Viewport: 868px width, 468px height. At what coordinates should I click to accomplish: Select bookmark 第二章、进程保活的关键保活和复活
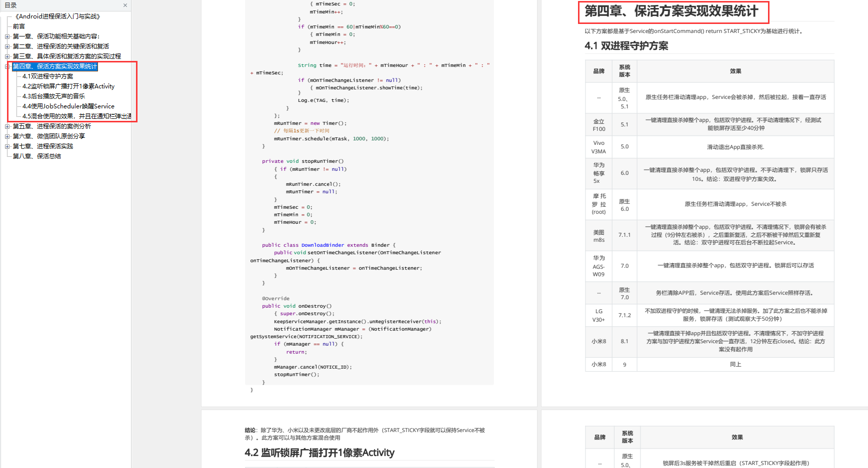[61, 46]
